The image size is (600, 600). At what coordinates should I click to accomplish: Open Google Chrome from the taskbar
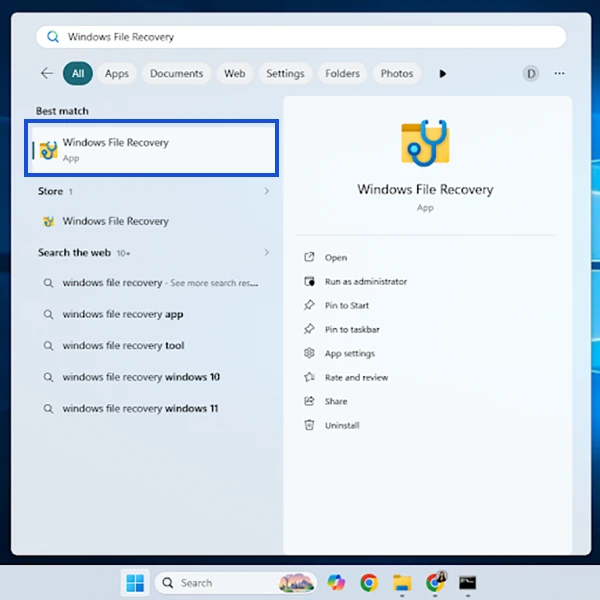369,583
